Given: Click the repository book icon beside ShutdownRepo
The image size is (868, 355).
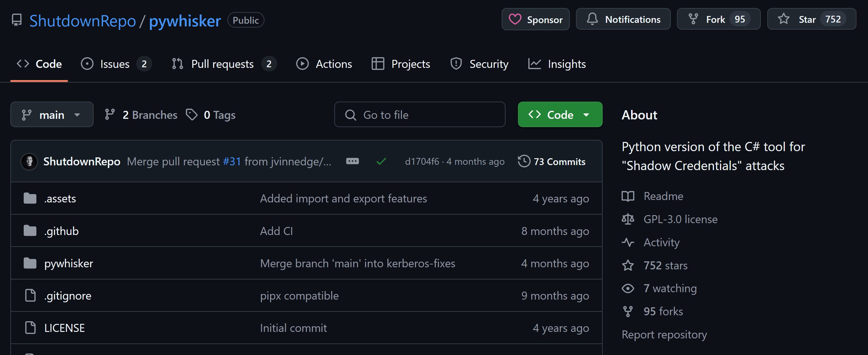Looking at the screenshot, I should (x=17, y=20).
